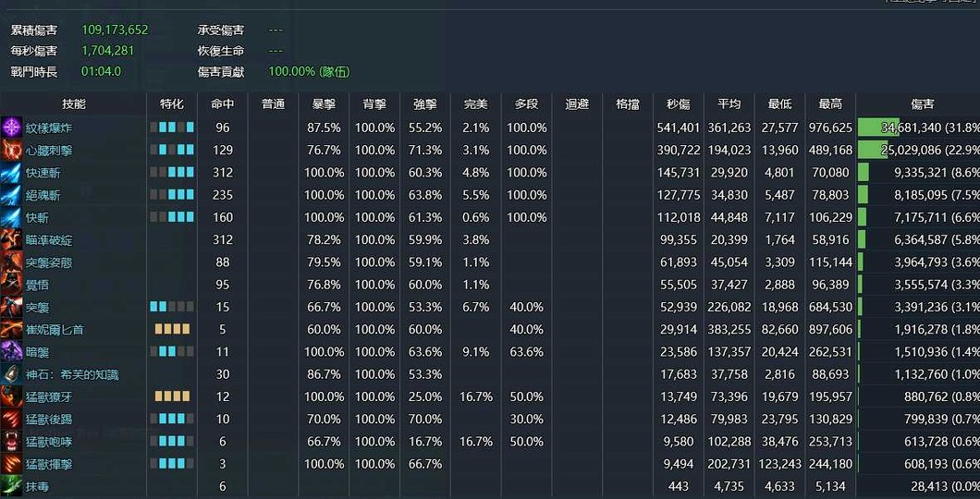
Task: Click the 最高 column header
Action: pos(830,104)
